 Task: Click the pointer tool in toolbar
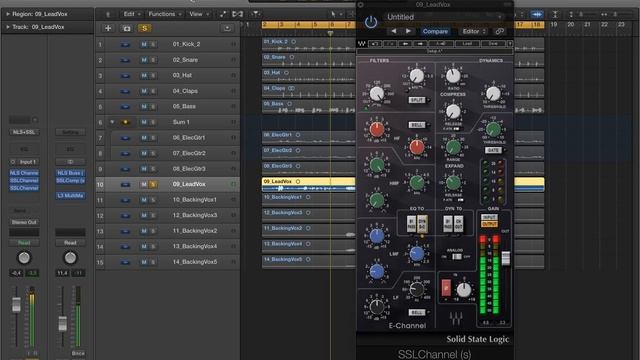click(333, 14)
